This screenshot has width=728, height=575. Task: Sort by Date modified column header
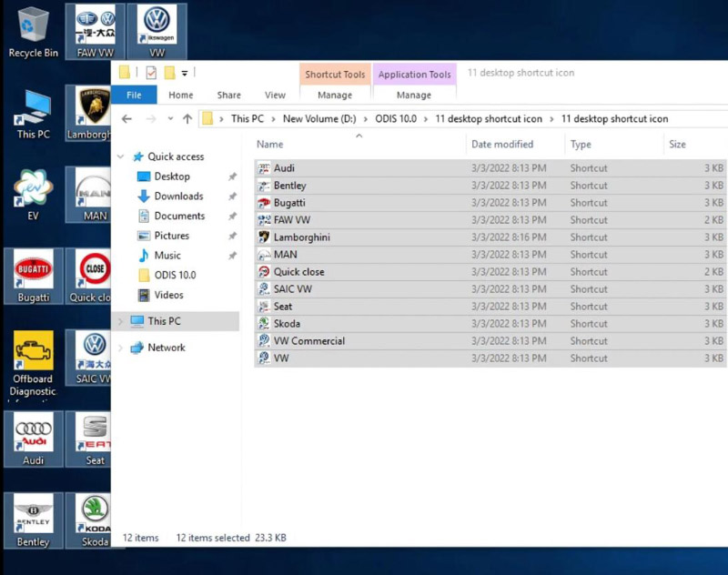pos(515,144)
